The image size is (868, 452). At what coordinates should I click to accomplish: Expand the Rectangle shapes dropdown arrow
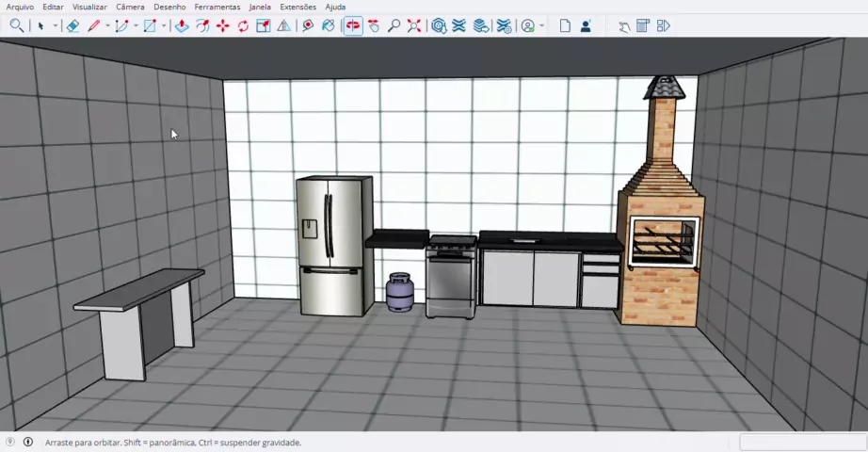164,26
